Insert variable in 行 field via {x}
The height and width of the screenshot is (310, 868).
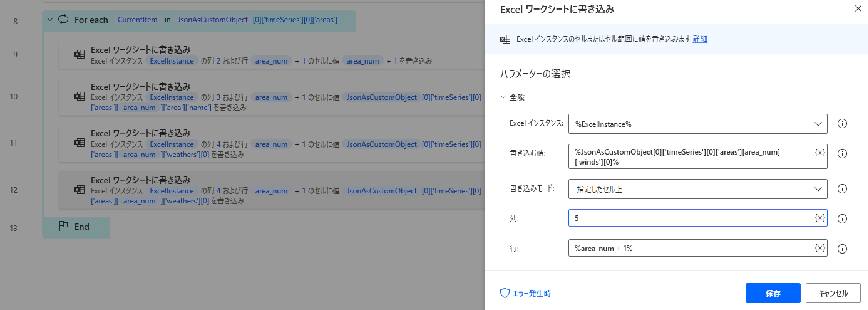(820, 248)
